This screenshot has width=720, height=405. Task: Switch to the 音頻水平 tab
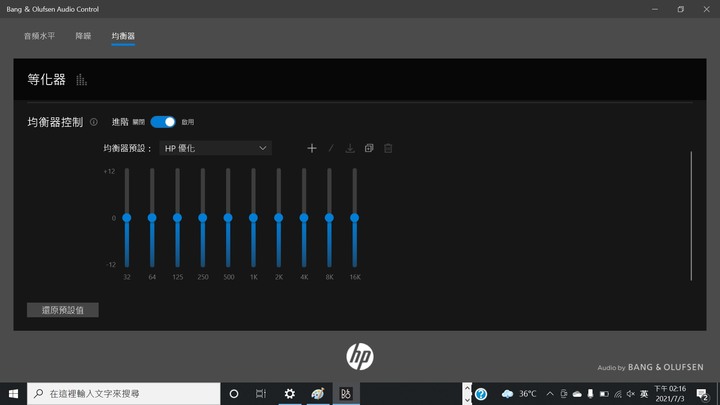tap(39, 36)
